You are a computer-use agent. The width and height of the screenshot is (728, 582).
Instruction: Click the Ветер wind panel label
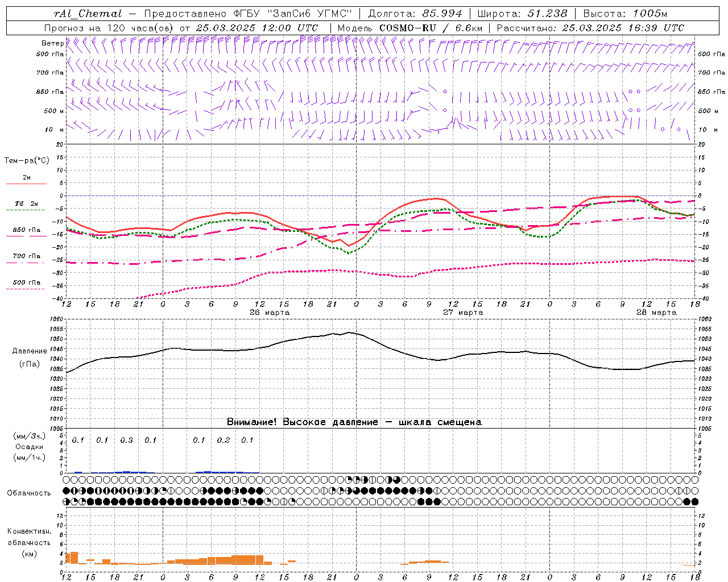[52, 43]
